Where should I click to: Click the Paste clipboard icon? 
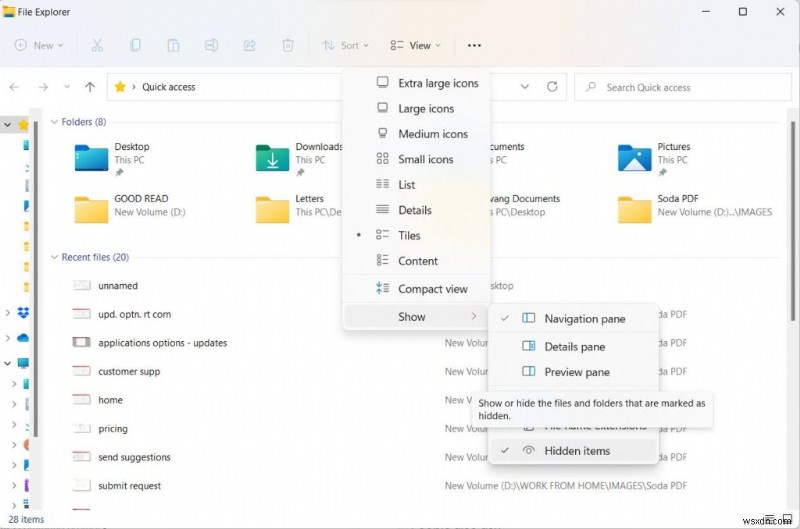173,45
